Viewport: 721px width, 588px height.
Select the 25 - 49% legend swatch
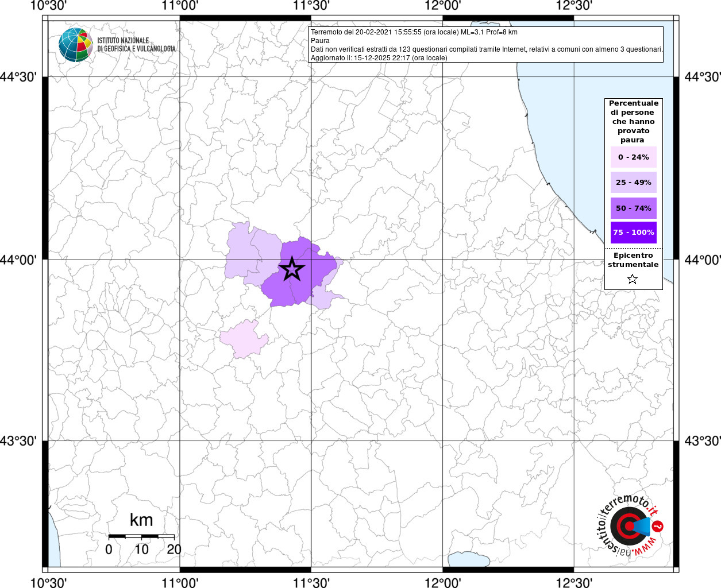634,182
